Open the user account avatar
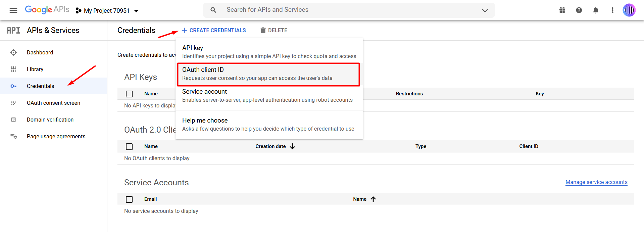 coord(629,10)
